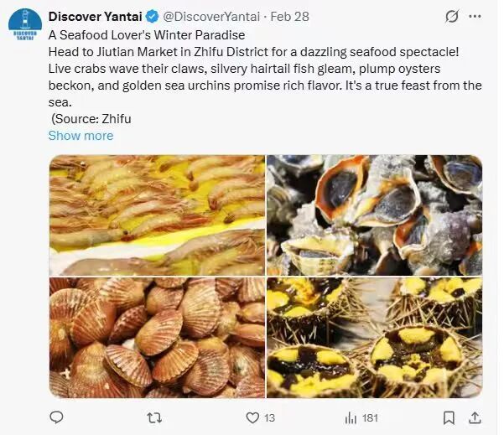Open the scallop shells photo thumbnail
This screenshot has height=435, width=504.
click(x=157, y=338)
